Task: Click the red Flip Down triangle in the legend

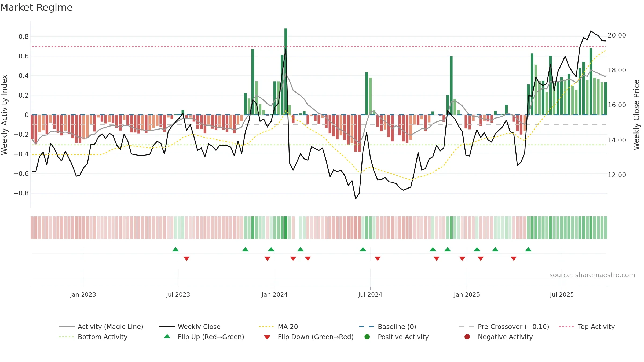Action: click(267, 337)
